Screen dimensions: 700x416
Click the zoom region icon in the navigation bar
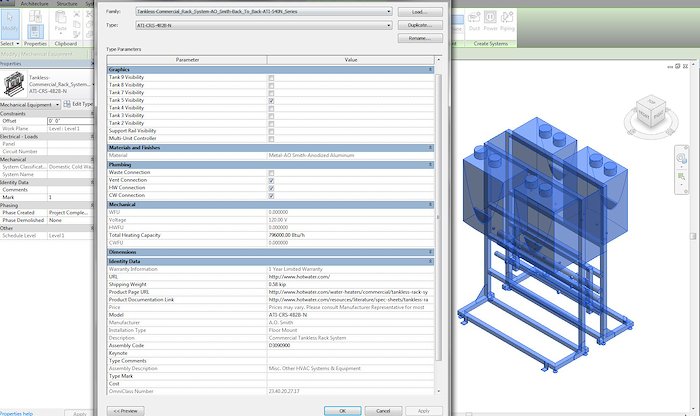point(681,177)
